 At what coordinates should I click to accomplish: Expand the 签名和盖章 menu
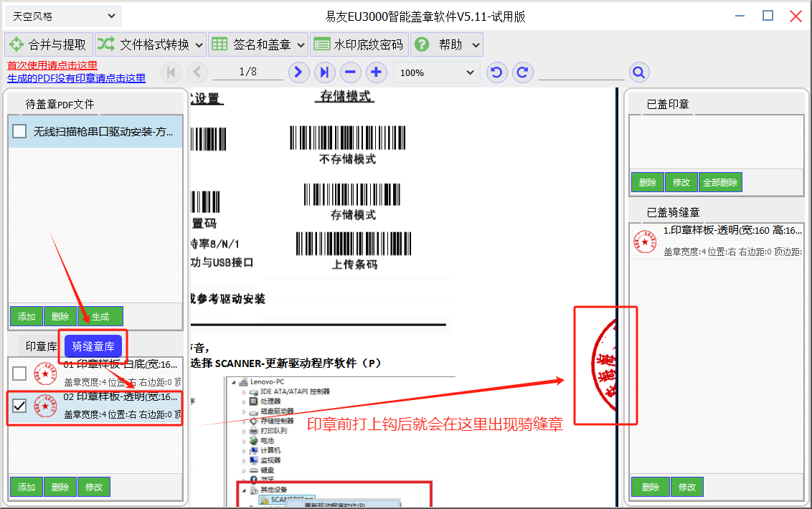coord(258,44)
